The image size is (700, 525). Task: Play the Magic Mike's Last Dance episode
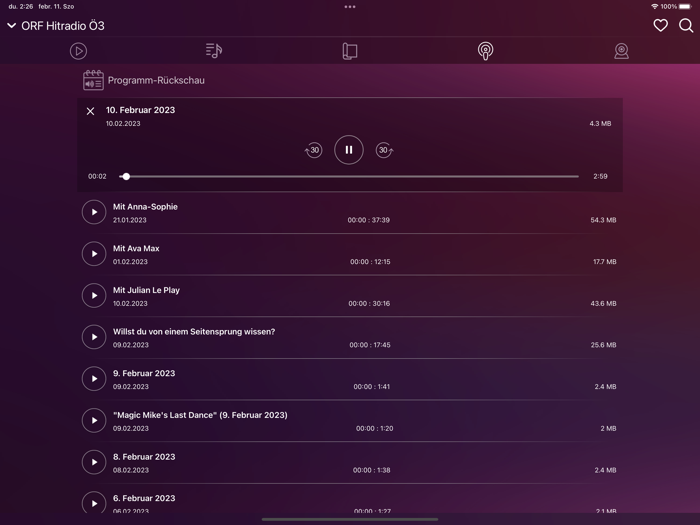coord(94,421)
